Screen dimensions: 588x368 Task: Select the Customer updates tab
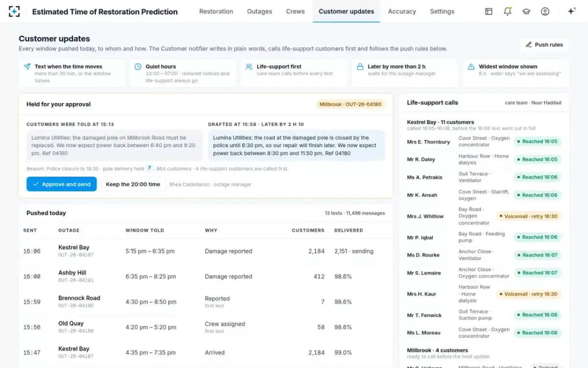point(346,11)
